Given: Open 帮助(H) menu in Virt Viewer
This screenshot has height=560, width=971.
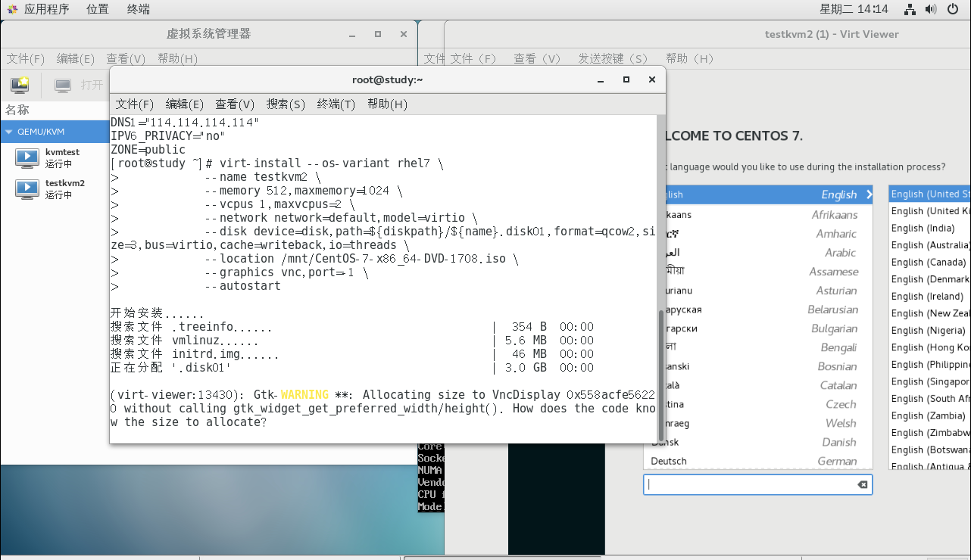Looking at the screenshot, I should [x=690, y=58].
